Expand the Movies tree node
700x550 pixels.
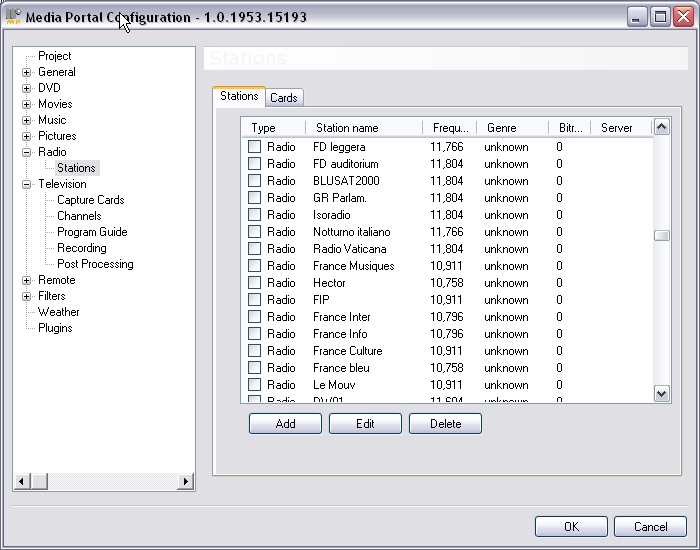[x=26, y=104]
